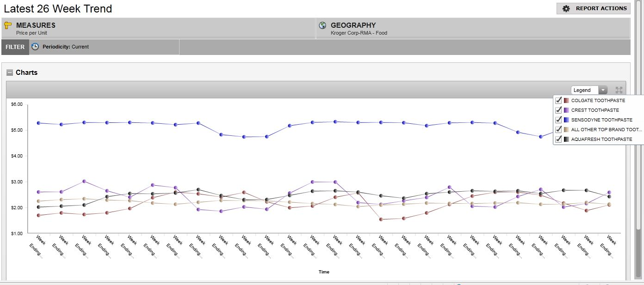Click the expand chart fullscreen icon
Screen dimensions: 644x285
point(619,90)
